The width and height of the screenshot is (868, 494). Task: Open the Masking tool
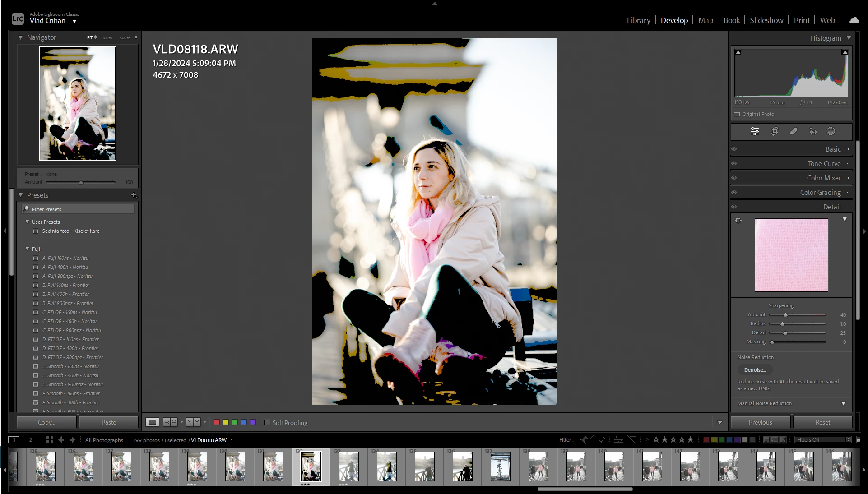[831, 131]
